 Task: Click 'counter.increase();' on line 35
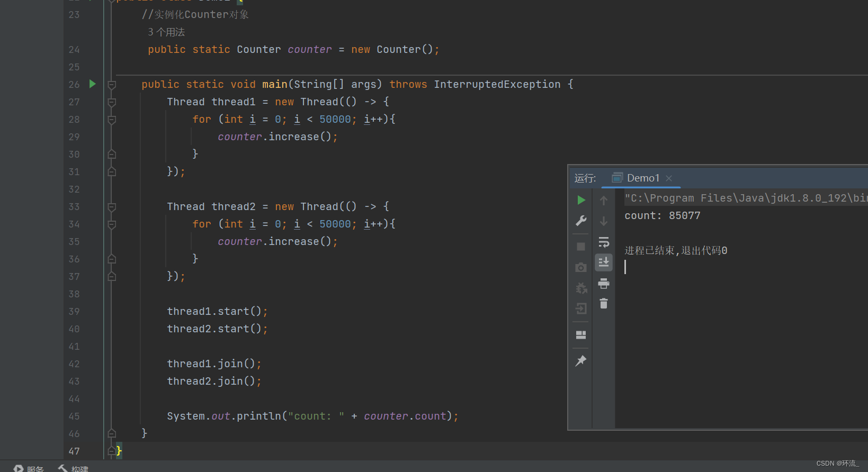tap(278, 241)
